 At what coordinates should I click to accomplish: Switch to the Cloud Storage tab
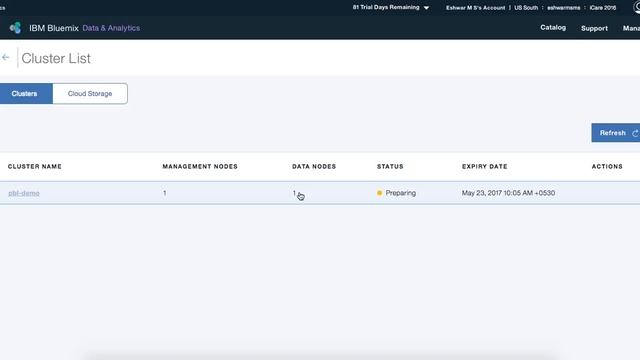(x=90, y=93)
